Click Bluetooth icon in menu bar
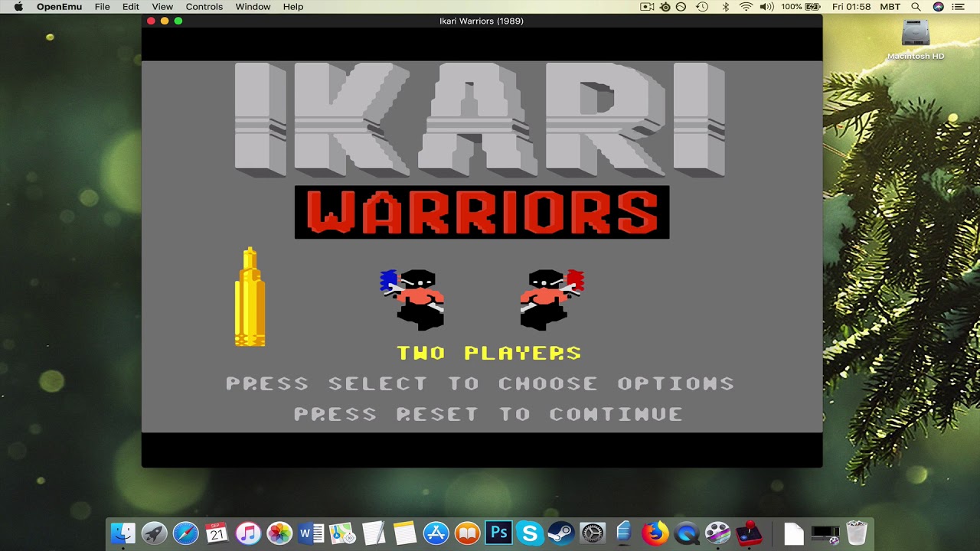Viewport: 980px width, 551px height. click(x=725, y=7)
